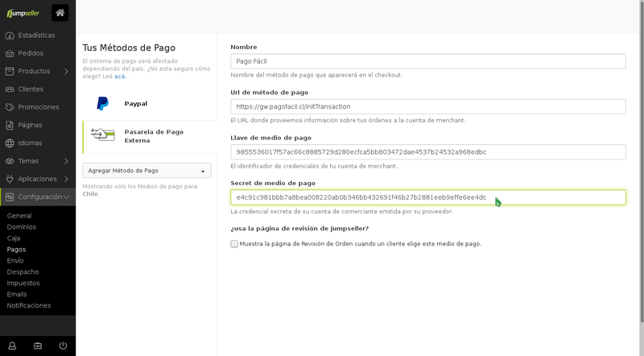Screen dimensions: 644x356
Task: Click the Url de método de pago field
Action: (x=428, y=106)
